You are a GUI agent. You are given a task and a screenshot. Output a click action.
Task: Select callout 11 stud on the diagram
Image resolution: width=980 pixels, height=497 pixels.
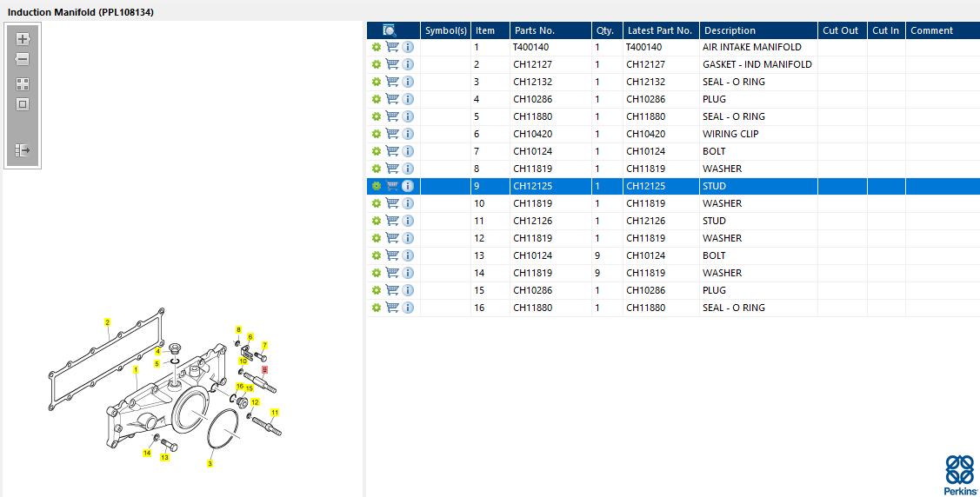(275, 412)
